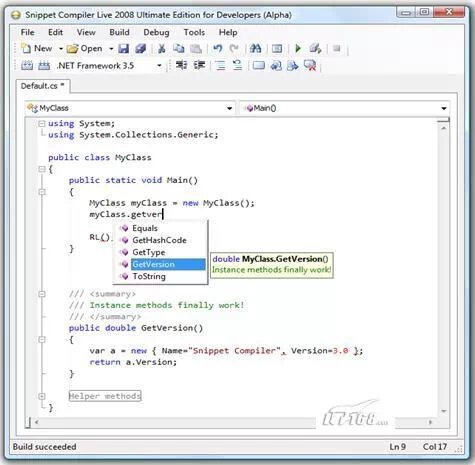Collapse the MyClass class body fold marker
The height and width of the screenshot is (465, 475).
click(x=42, y=169)
